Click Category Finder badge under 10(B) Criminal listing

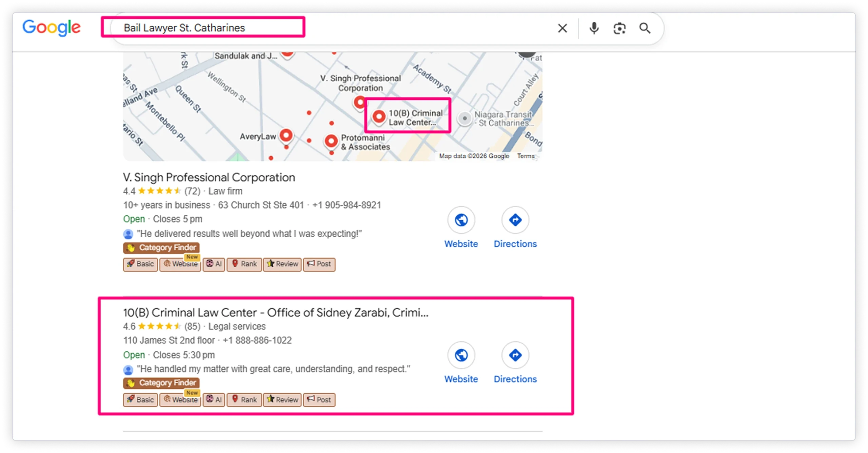click(161, 383)
